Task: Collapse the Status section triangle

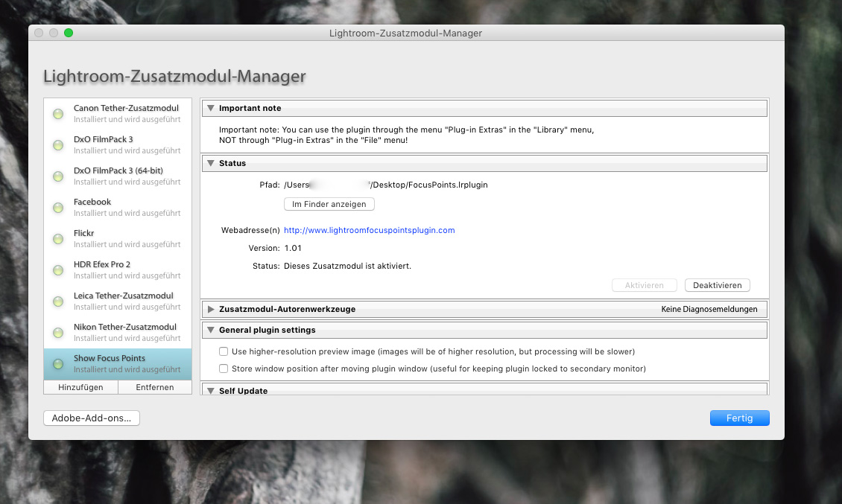Action: 211,163
